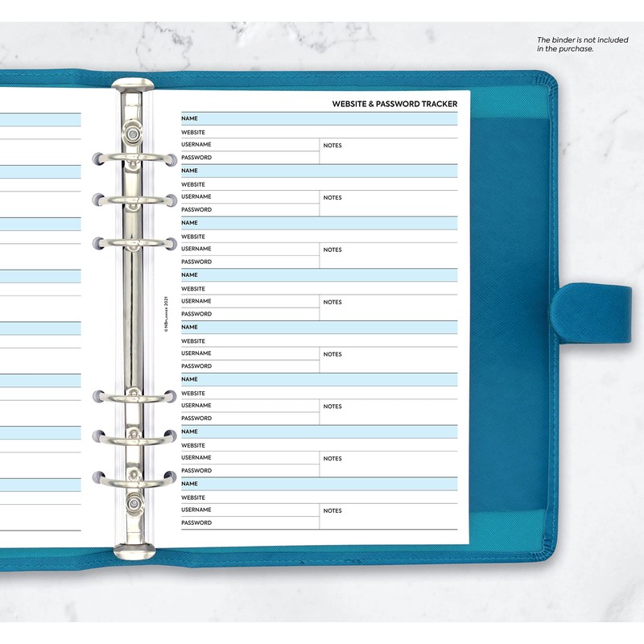Select the WEBSITE & PASSWORD TRACKER page title
Screen dimensions: 644x644
point(394,103)
